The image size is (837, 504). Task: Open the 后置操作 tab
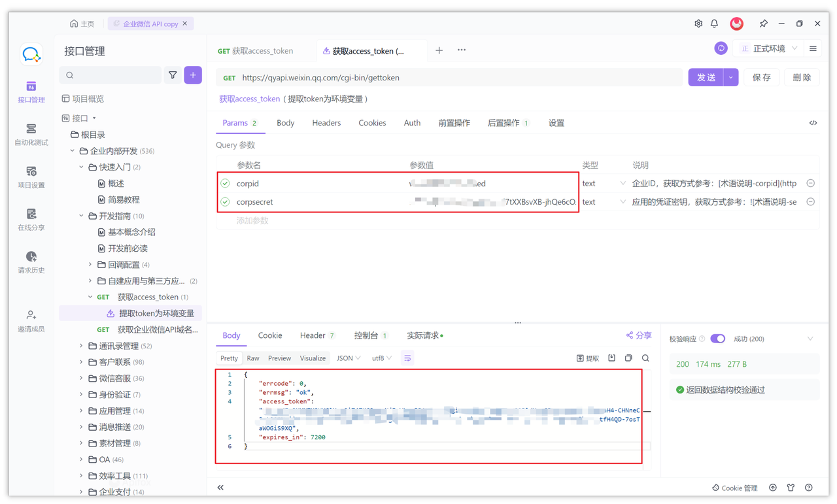pyautogui.click(x=508, y=123)
